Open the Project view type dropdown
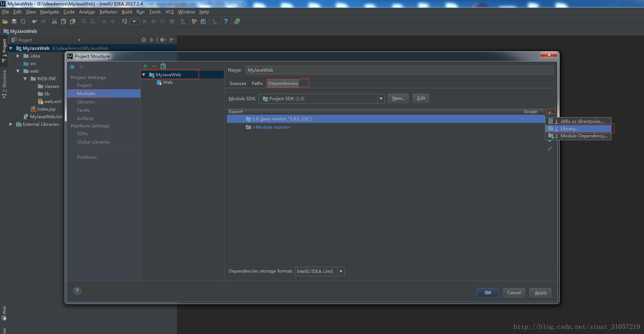 click(79, 40)
